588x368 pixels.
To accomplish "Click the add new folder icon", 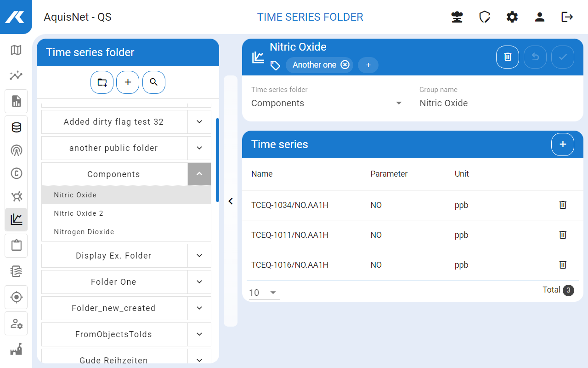I will 102,83.
